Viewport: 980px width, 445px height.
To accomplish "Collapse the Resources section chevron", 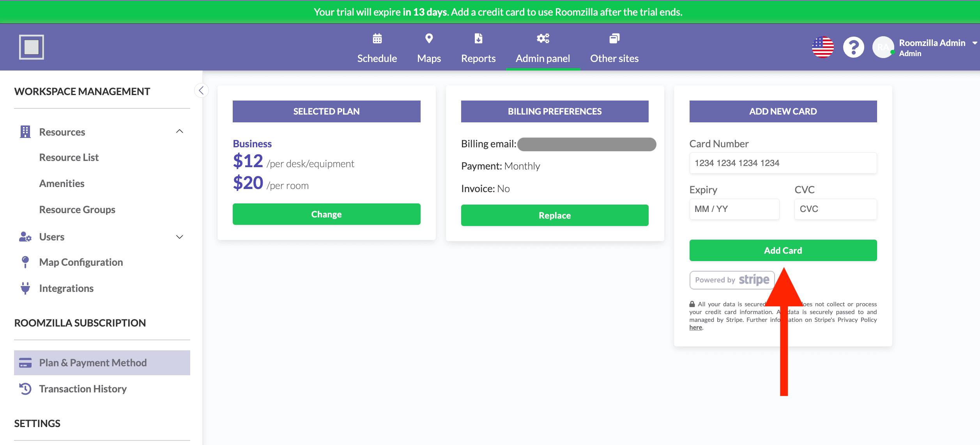I will [x=179, y=132].
